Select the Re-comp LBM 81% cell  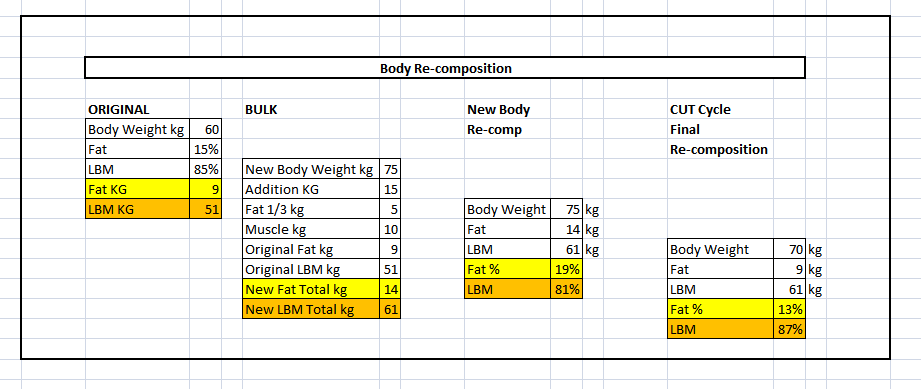567,289
